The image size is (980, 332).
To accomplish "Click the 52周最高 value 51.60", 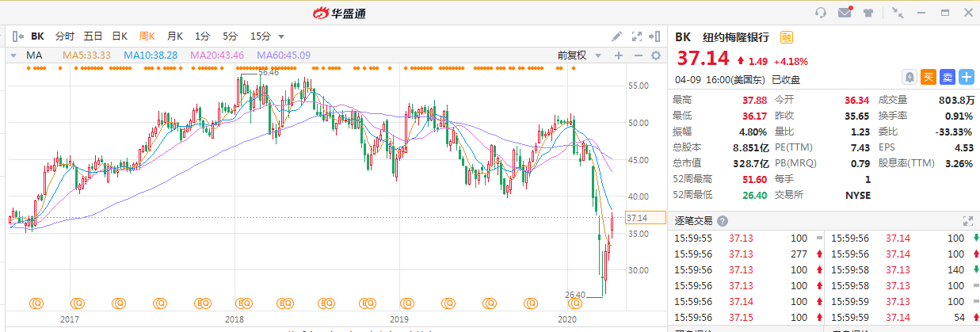I will click(x=754, y=180).
